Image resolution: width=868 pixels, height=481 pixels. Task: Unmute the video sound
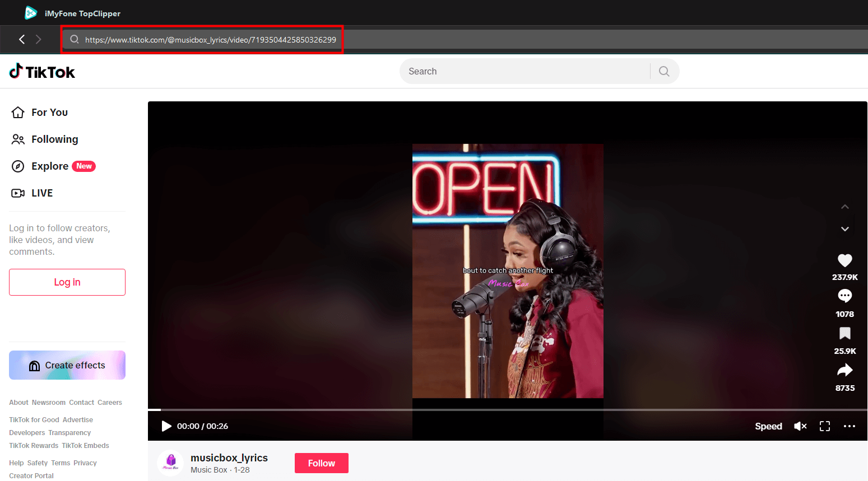coord(800,426)
